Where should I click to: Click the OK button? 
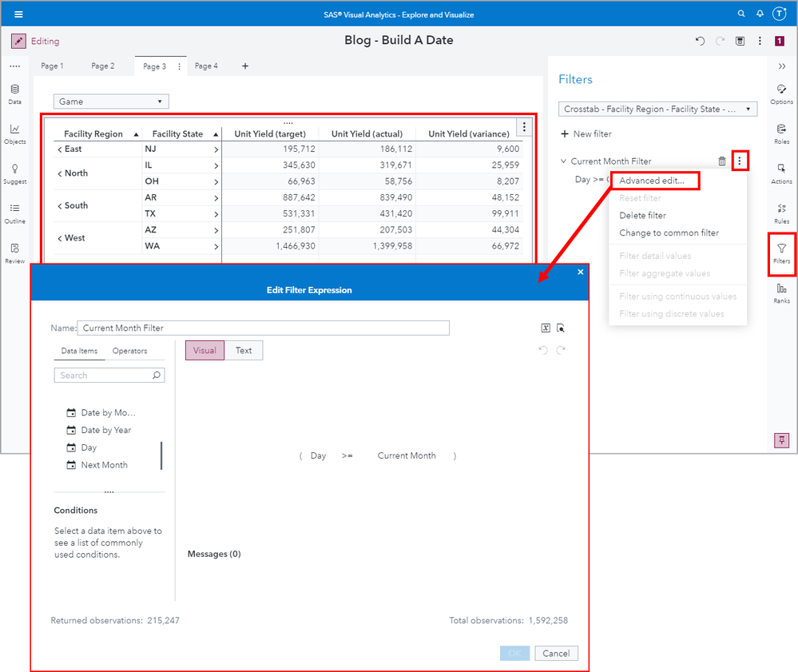tap(514, 653)
